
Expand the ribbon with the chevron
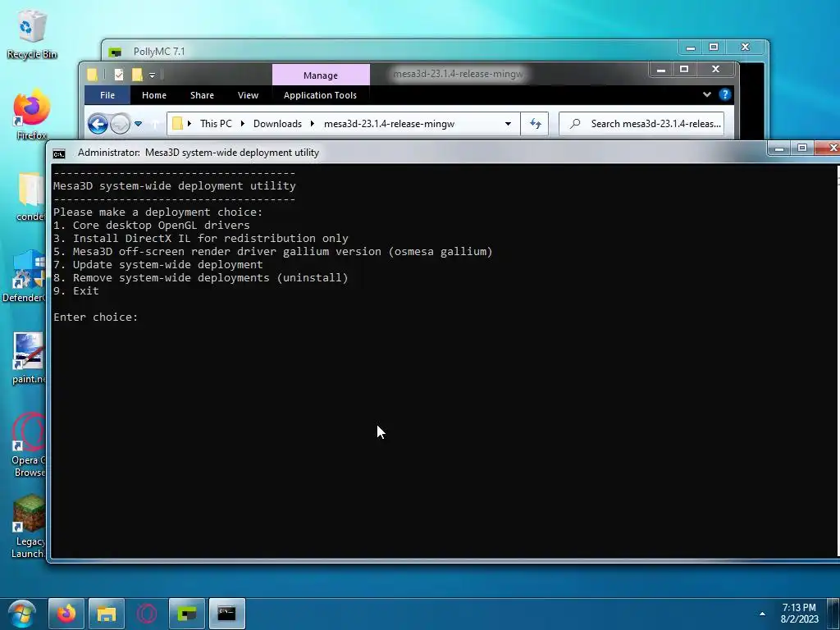[706, 95]
